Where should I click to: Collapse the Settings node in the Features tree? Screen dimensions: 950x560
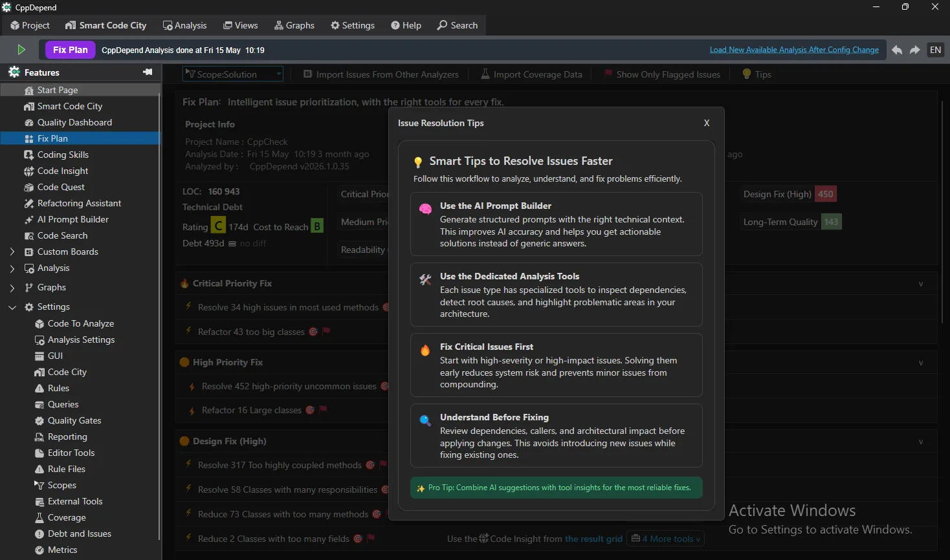point(12,307)
